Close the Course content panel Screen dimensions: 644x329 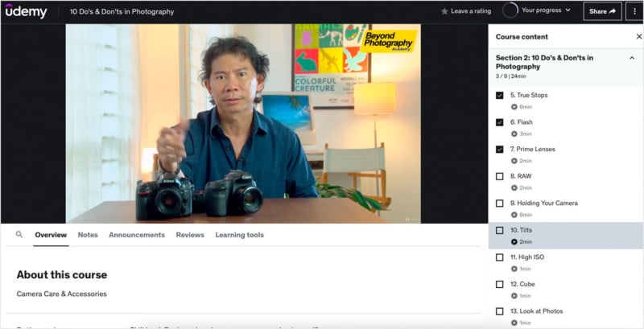pos(638,37)
